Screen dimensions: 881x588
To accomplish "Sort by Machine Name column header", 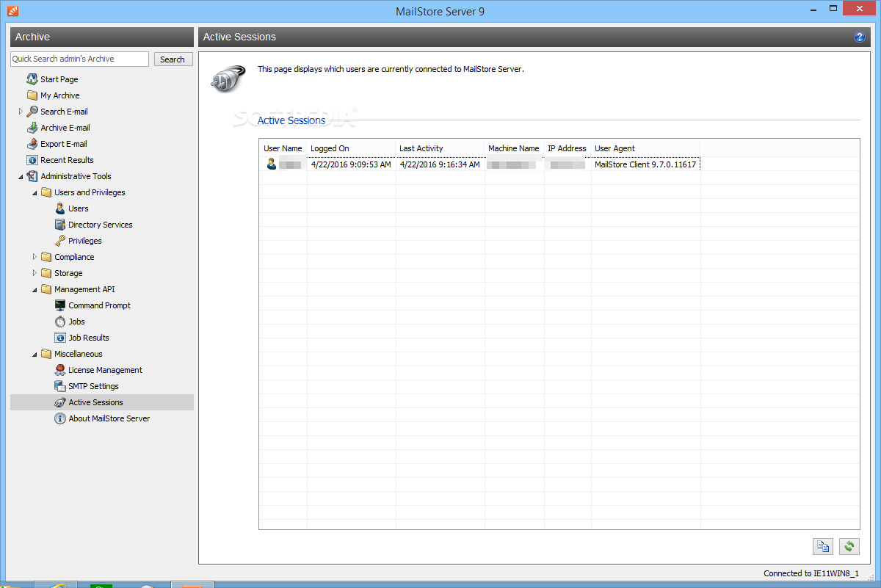I will pyautogui.click(x=514, y=148).
